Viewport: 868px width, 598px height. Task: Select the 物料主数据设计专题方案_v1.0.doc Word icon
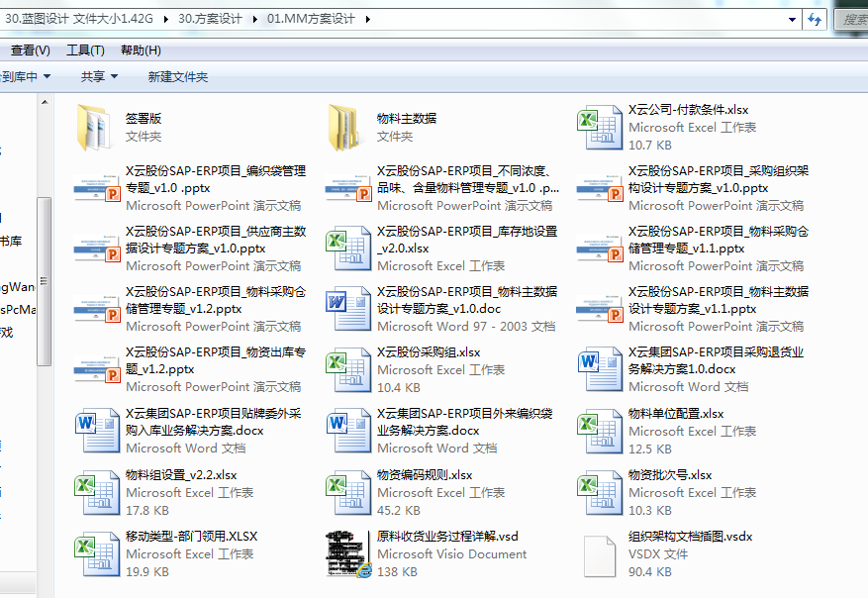(x=347, y=308)
